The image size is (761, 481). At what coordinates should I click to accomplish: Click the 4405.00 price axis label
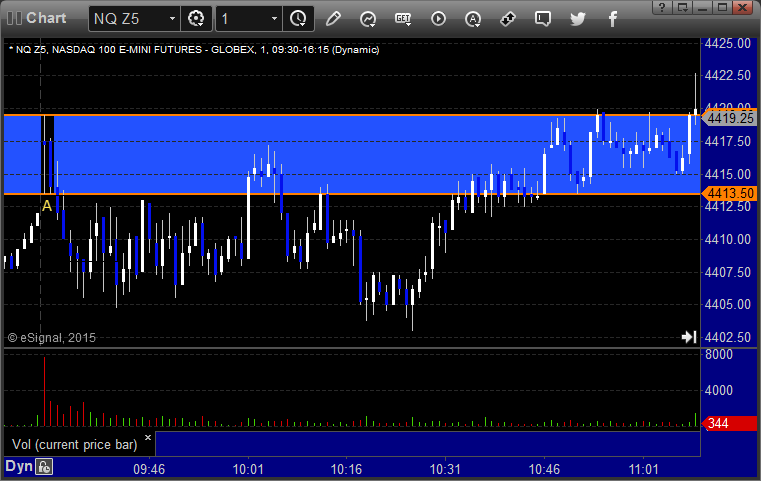pos(728,304)
